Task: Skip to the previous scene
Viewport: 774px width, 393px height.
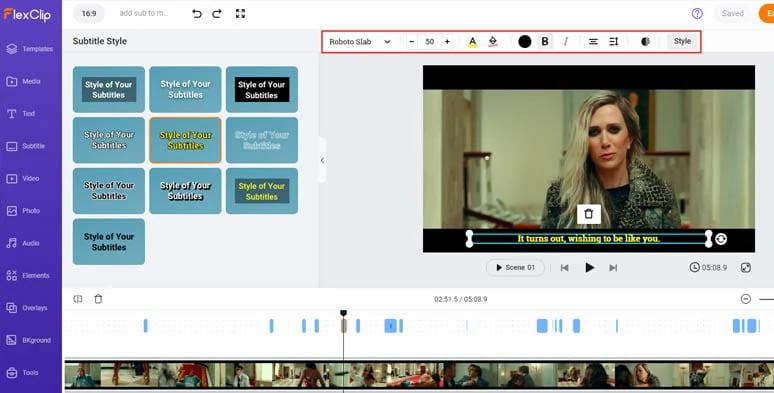Action: pyautogui.click(x=564, y=268)
